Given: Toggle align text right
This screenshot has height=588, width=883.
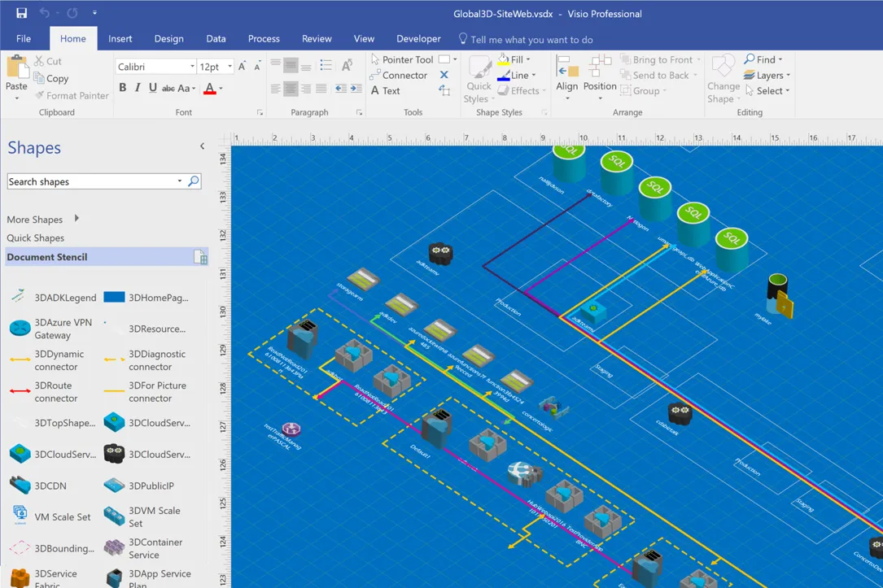Looking at the screenshot, I should point(306,89).
